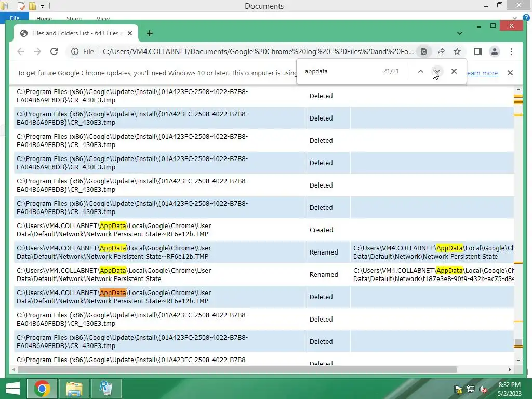
Task: Open Chrome side panel
Action: (478, 51)
